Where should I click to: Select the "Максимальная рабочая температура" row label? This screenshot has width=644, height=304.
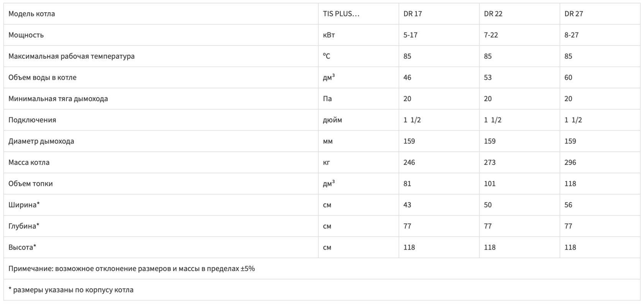(x=71, y=56)
